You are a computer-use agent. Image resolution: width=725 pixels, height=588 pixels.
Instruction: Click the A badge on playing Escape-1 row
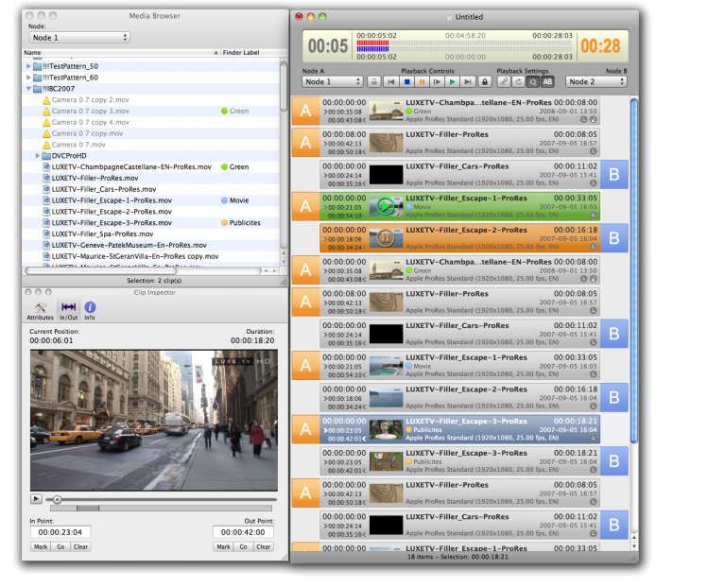[305, 206]
